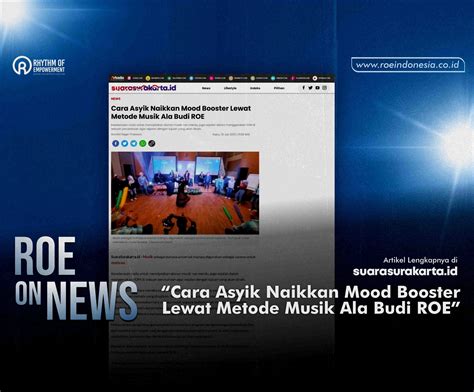Open the Indeks menu item
Viewport: 474px width, 392px height.
pos(255,88)
